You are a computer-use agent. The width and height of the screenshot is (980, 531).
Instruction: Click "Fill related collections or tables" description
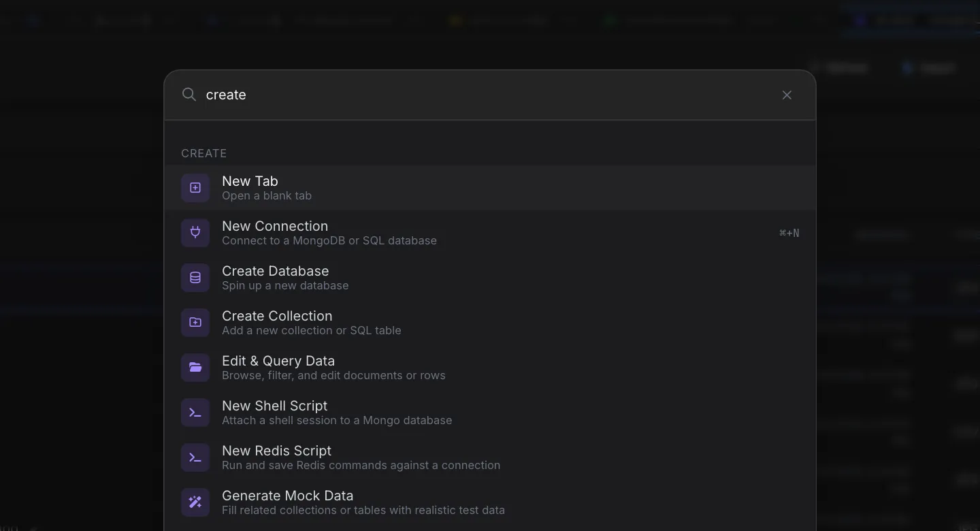tap(363, 511)
